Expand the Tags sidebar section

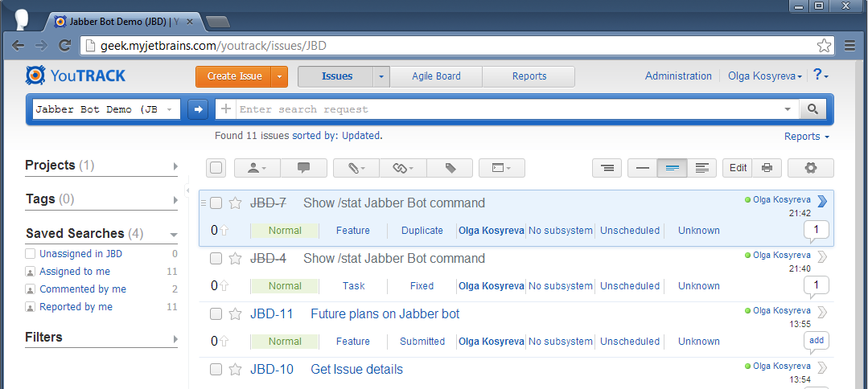click(175, 200)
